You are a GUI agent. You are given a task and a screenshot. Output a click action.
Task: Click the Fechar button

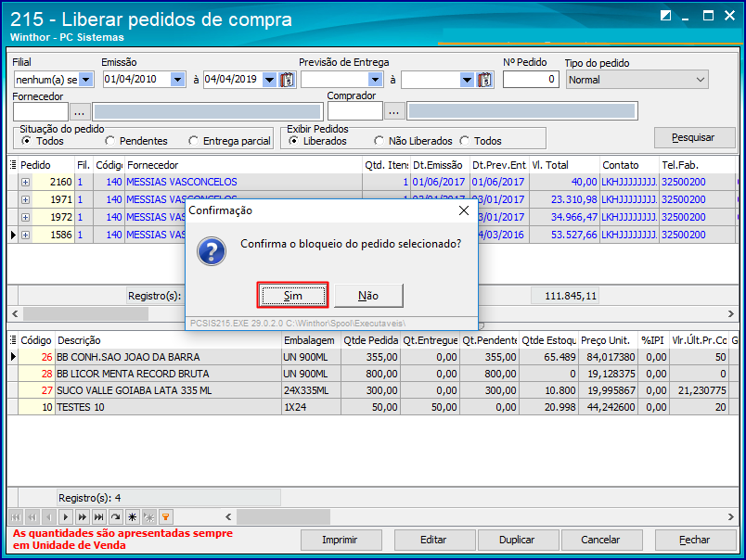(x=696, y=540)
